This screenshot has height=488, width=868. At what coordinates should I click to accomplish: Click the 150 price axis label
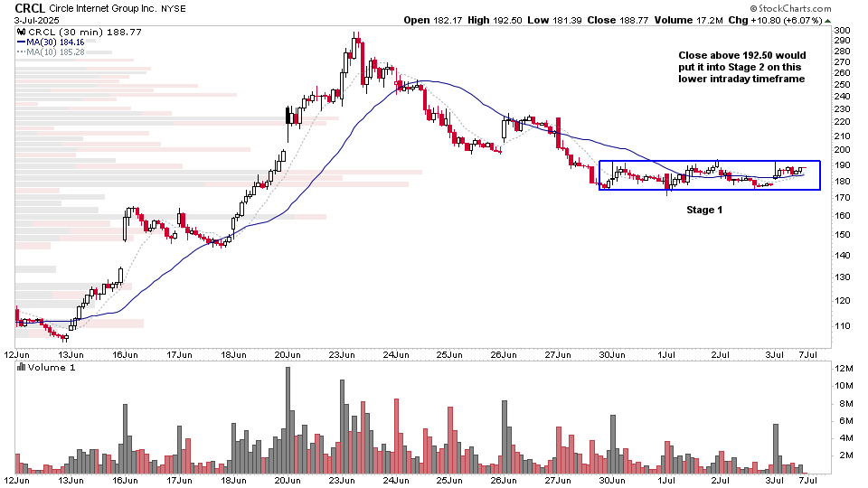click(x=842, y=235)
